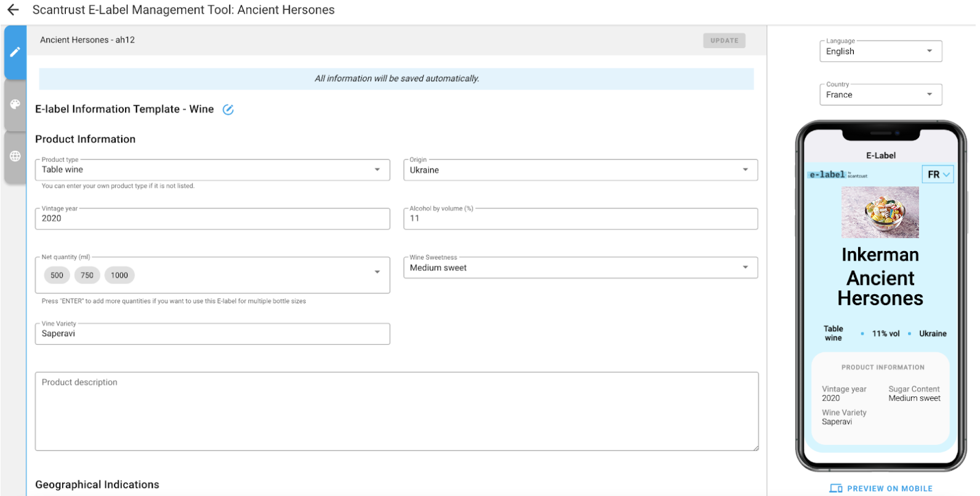Click the Inkerman title in phone preview

tap(880, 255)
